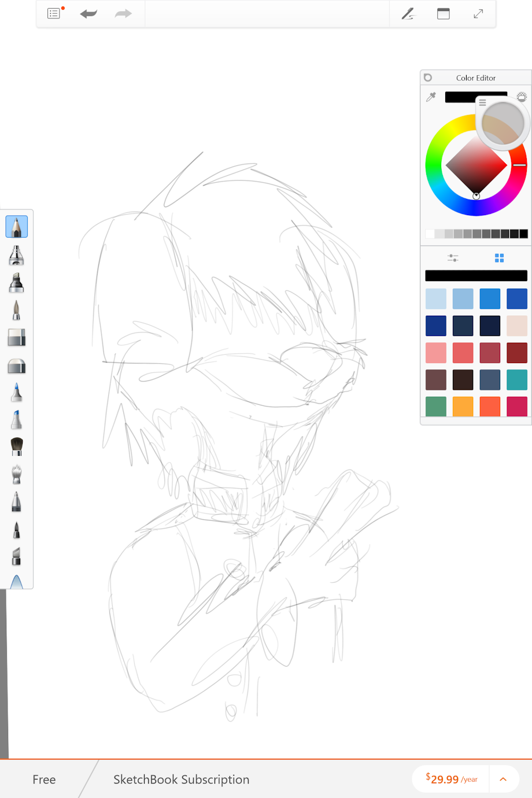Select the Pencil tool in brush palette

click(16, 227)
